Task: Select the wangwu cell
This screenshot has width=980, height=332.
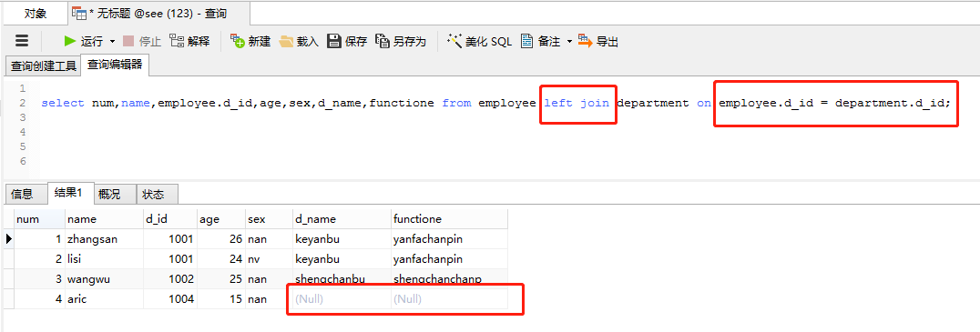Action: tap(104, 279)
